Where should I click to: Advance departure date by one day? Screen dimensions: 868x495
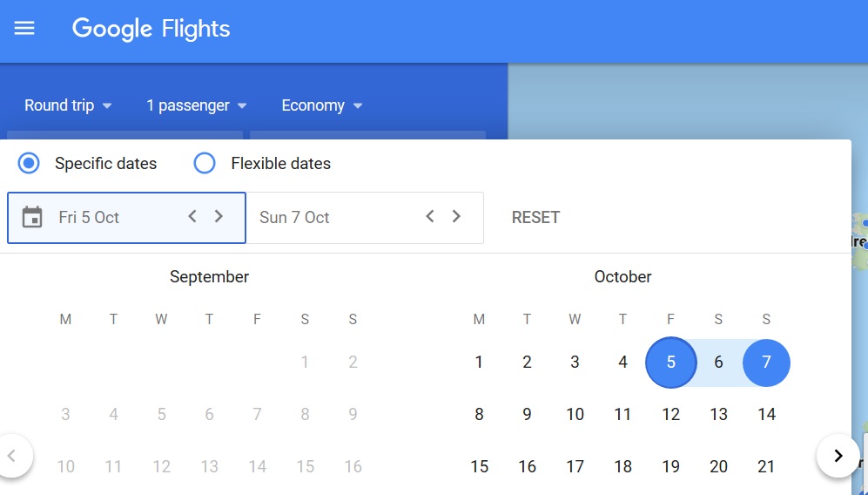pos(219,216)
